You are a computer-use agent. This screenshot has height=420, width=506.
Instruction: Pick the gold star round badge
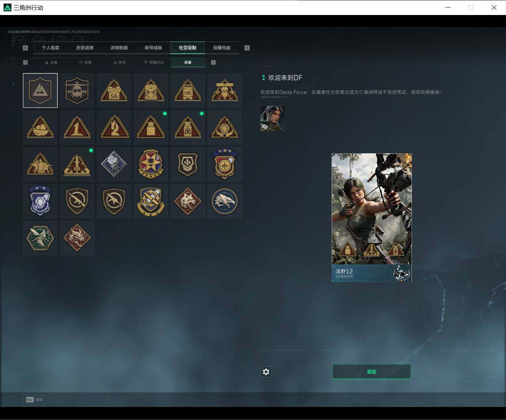[x=151, y=164]
